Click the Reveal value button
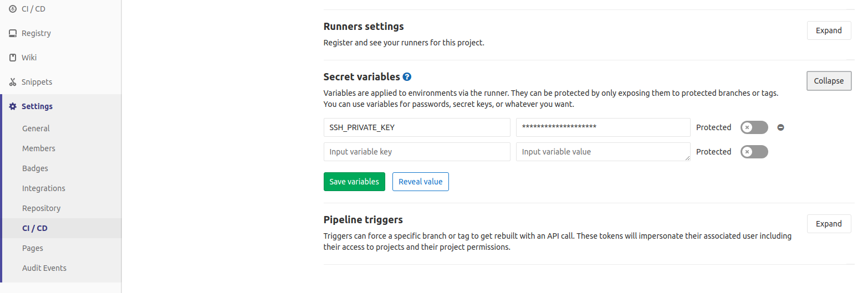 click(x=420, y=182)
